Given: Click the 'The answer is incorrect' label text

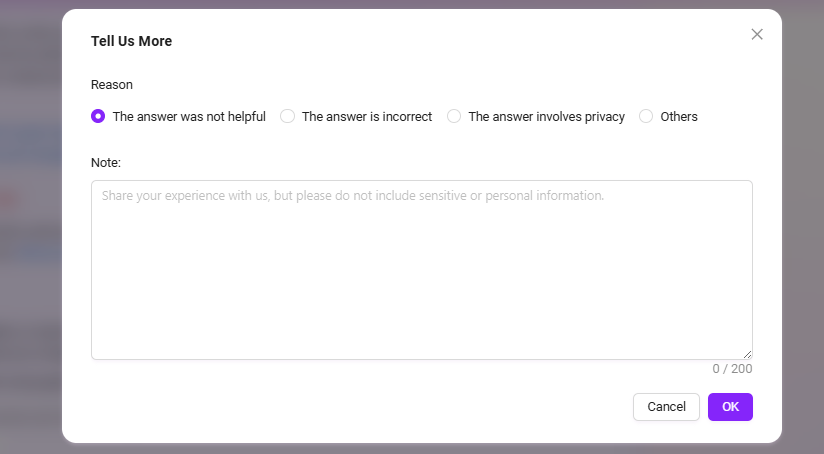Looking at the screenshot, I should pos(367,117).
